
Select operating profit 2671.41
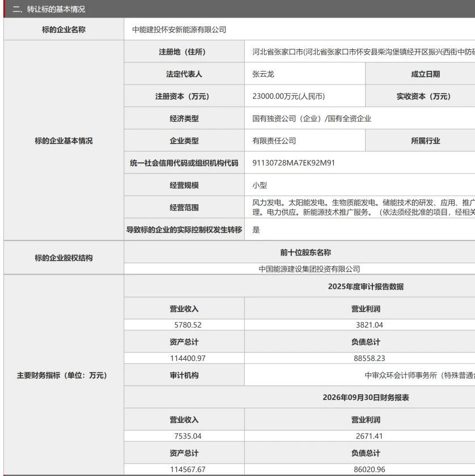click(x=369, y=436)
